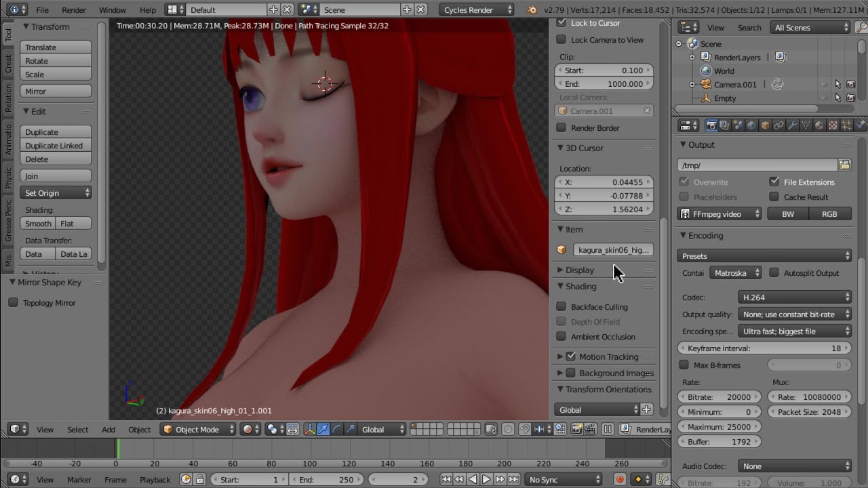Image resolution: width=868 pixels, height=488 pixels.
Task: Enable the Background Images checkbox
Action: coord(570,373)
